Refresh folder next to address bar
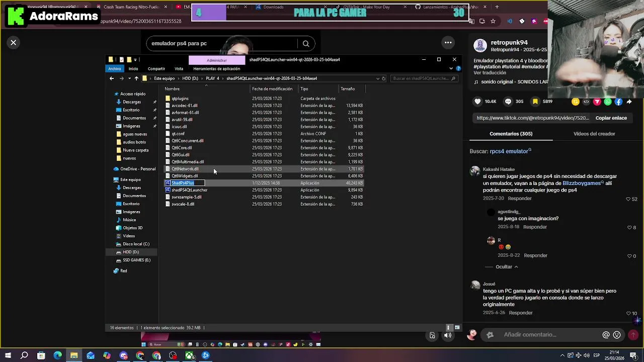This screenshot has width=644, height=362. coord(383,78)
